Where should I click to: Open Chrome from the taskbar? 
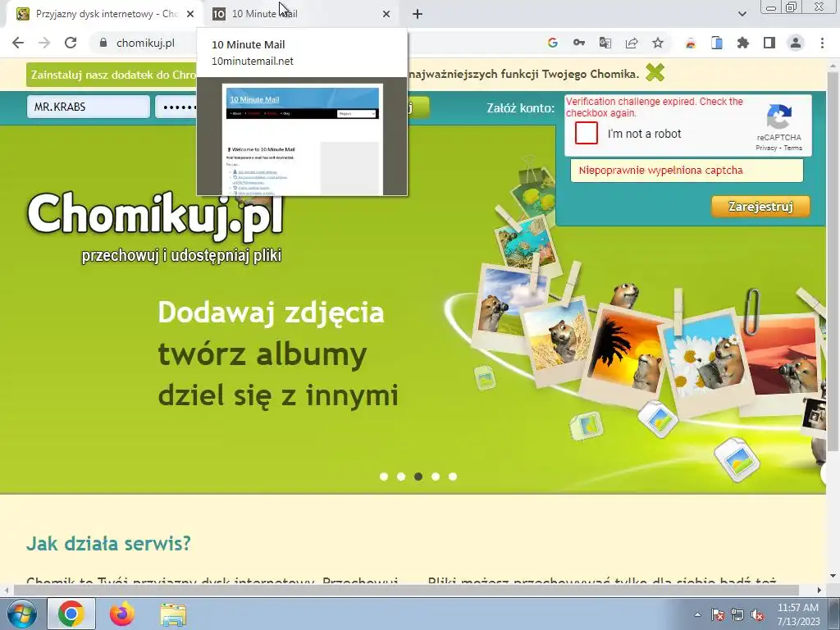click(71, 614)
